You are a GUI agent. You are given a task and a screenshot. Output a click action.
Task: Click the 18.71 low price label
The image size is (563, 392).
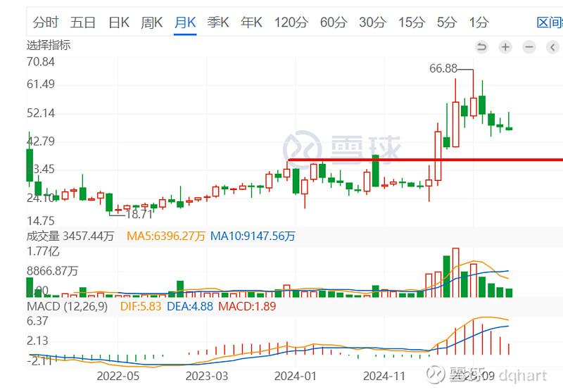pyautogui.click(x=139, y=215)
